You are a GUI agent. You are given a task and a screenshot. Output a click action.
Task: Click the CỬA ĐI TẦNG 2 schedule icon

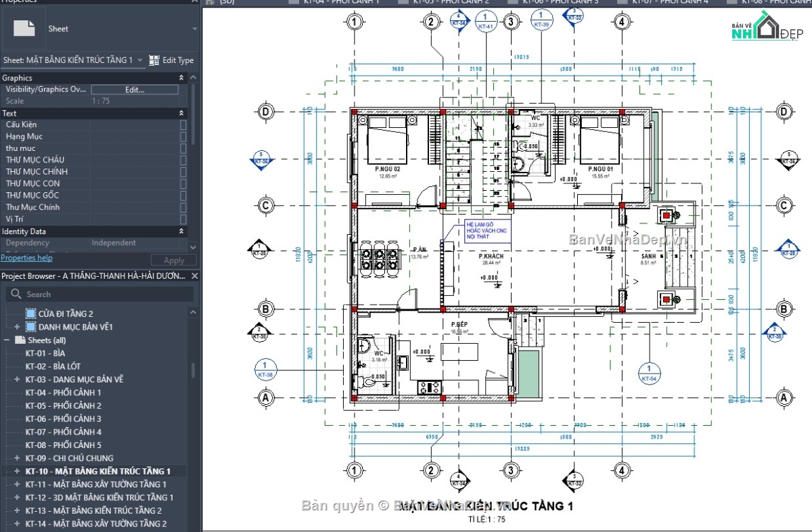click(x=30, y=313)
